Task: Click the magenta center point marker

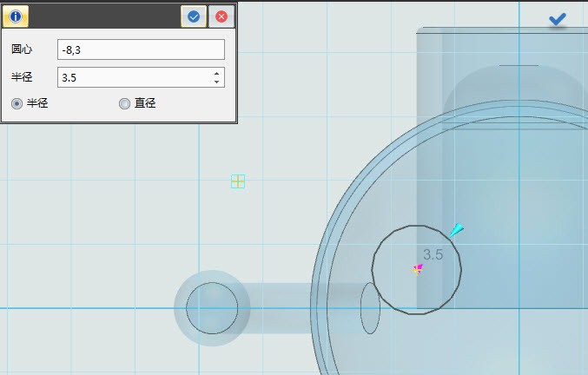Action: click(418, 269)
